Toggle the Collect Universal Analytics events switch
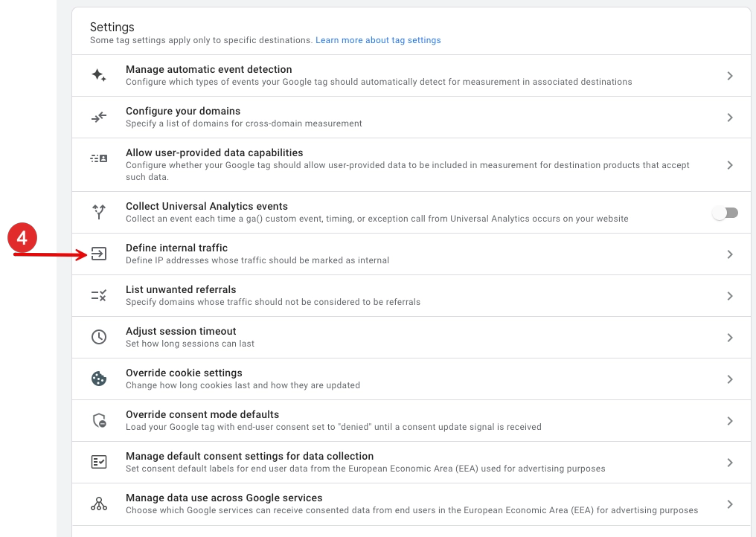Viewport: 756px width, 537px height. pos(725,213)
